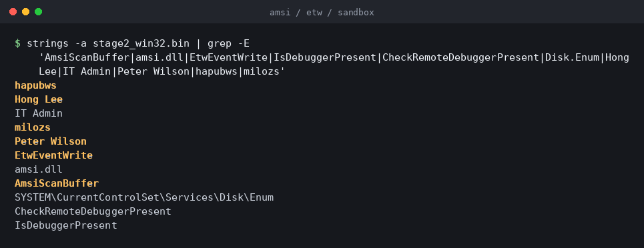Click highlighted output line 'EtwEventWrite'
644x248 pixels.
54,155
